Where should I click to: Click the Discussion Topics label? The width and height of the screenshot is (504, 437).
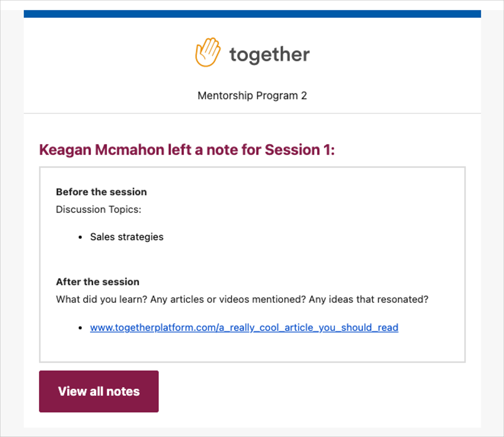point(99,209)
